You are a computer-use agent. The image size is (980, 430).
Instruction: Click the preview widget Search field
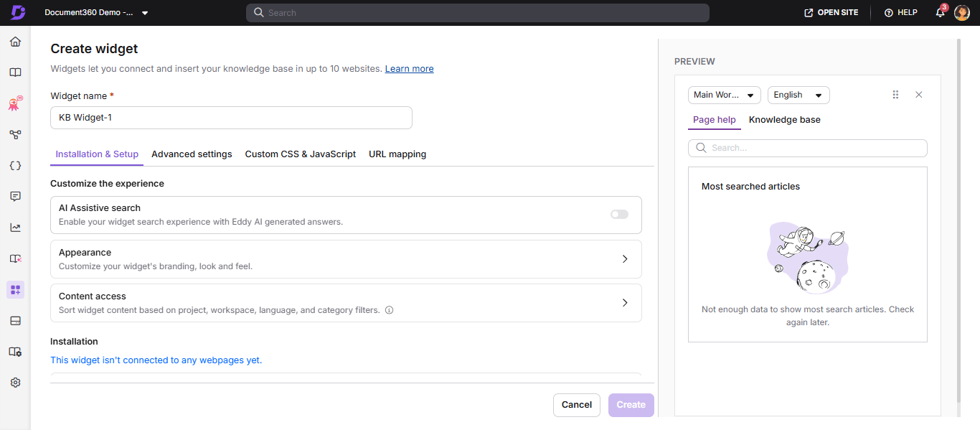(808, 148)
